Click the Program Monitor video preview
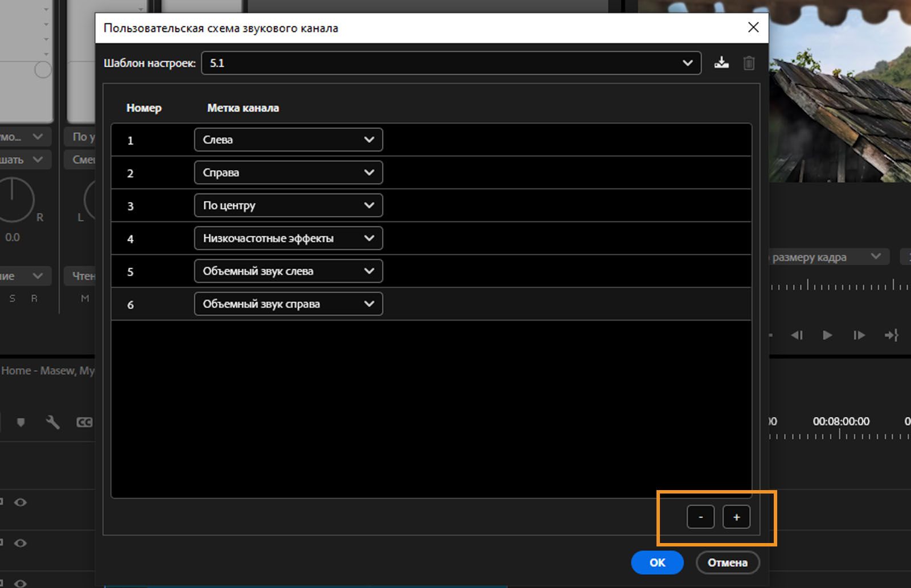 pos(840,91)
